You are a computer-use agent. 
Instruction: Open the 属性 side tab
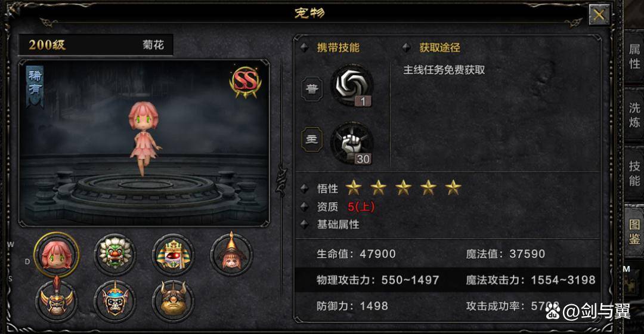pos(634,56)
